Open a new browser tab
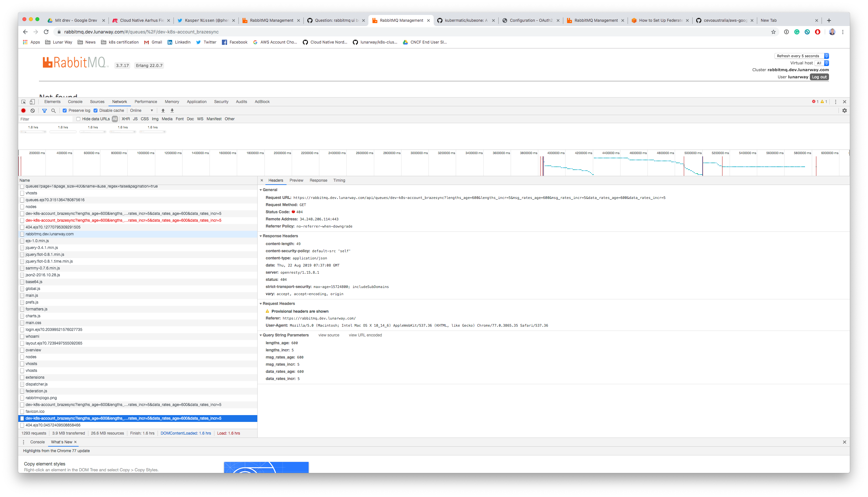868x497 pixels. point(829,20)
